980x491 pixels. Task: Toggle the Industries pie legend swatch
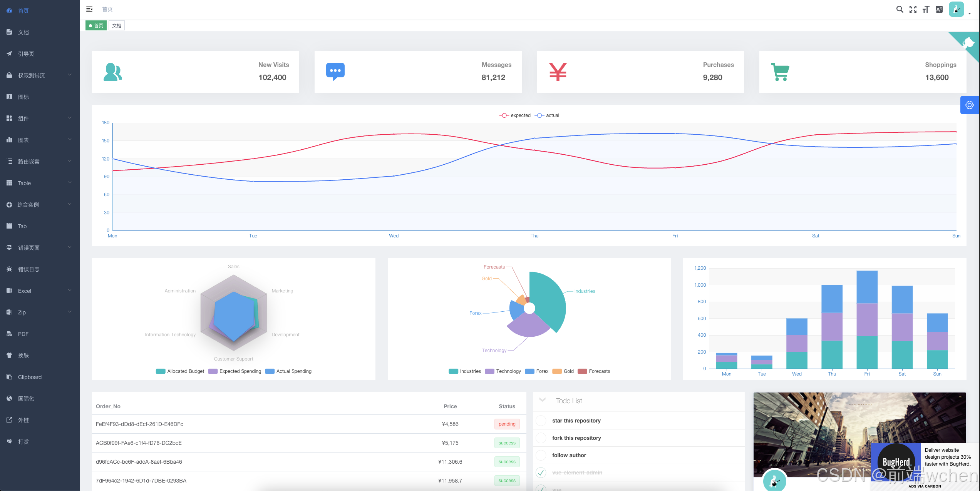point(453,371)
